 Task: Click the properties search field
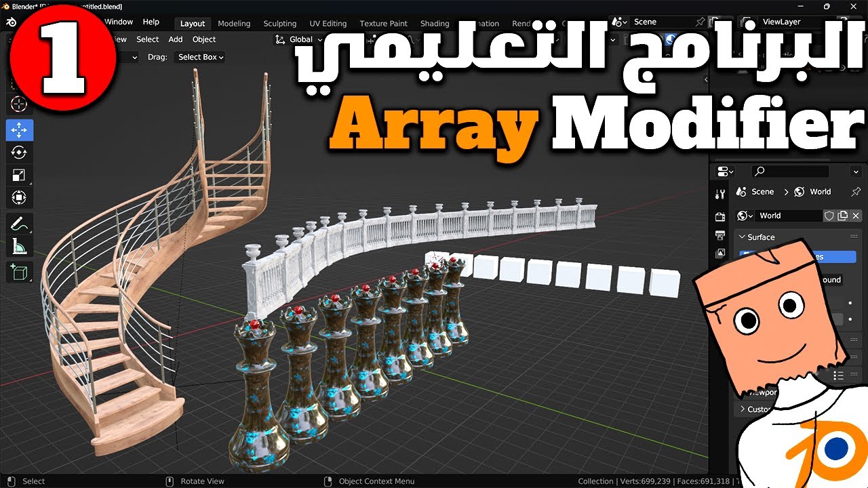click(x=790, y=171)
